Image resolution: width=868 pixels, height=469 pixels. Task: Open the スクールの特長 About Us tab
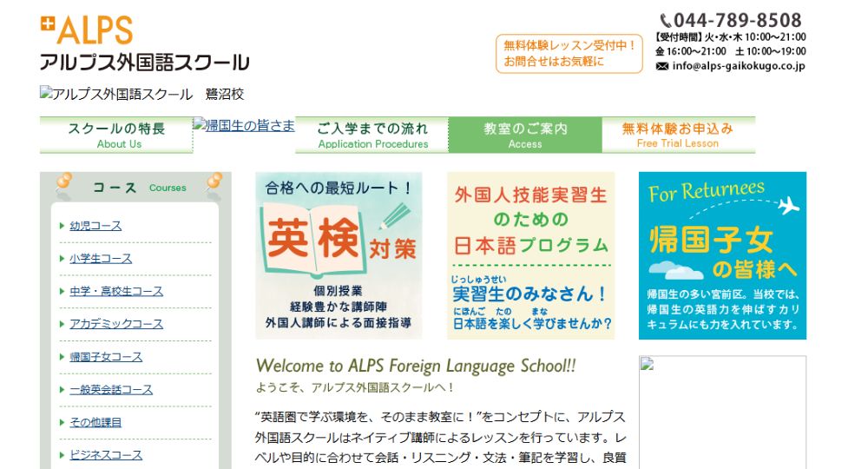pos(116,135)
